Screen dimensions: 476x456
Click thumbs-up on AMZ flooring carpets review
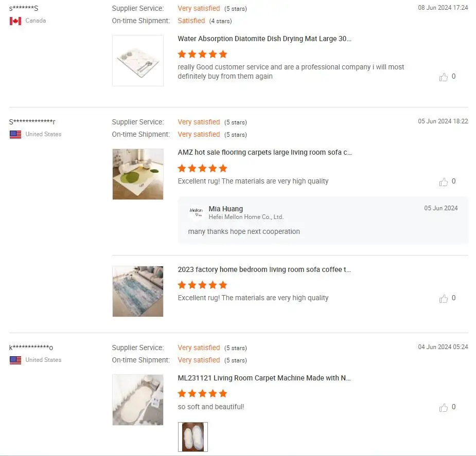(444, 182)
